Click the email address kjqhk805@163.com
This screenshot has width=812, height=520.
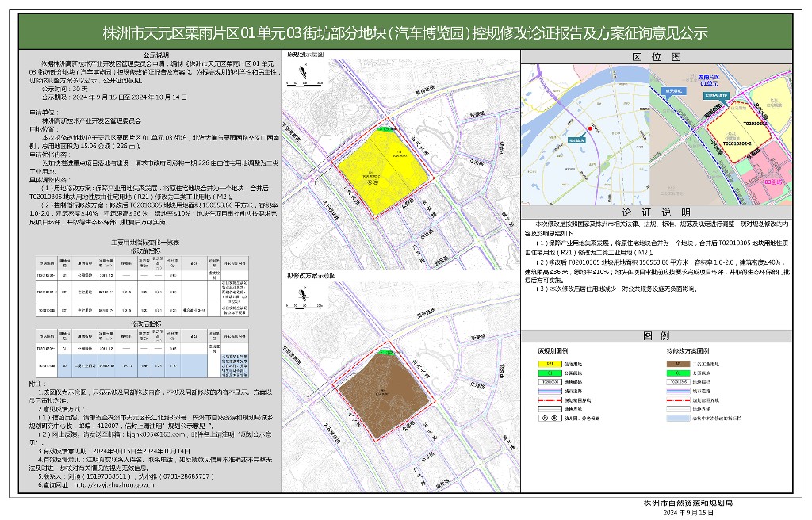coord(155,435)
